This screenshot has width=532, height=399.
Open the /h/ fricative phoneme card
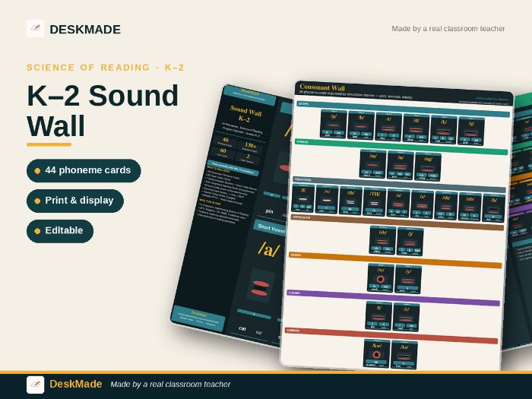tap(493, 208)
